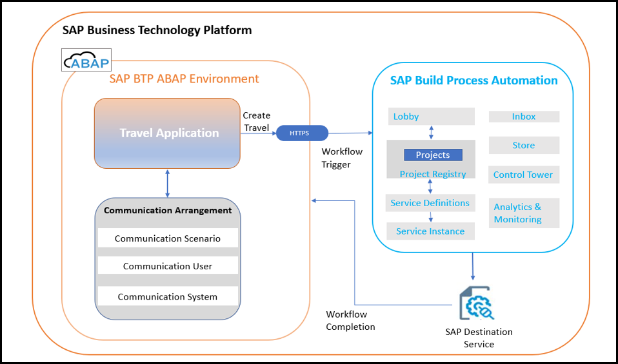Select the Service Definitions block
The width and height of the screenshot is (618, 364).
point(430,203)
